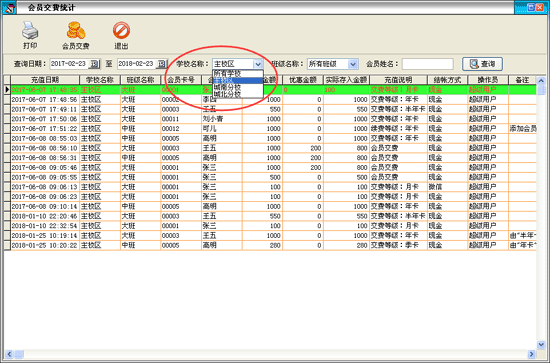Click the vertical scrollbar down arrow

(541, 344)
